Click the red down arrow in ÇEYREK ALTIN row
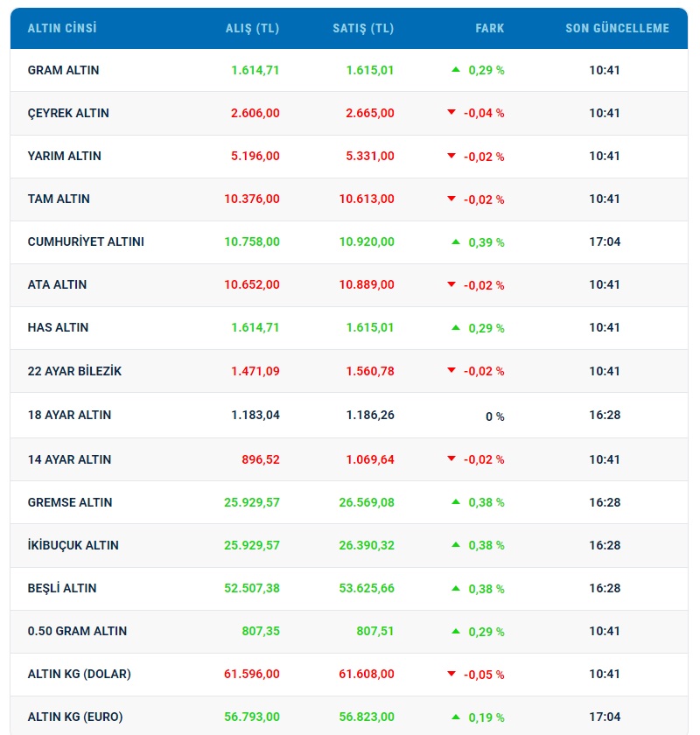The width and height of the screenshot is (700, 735). tap(451, 112)
